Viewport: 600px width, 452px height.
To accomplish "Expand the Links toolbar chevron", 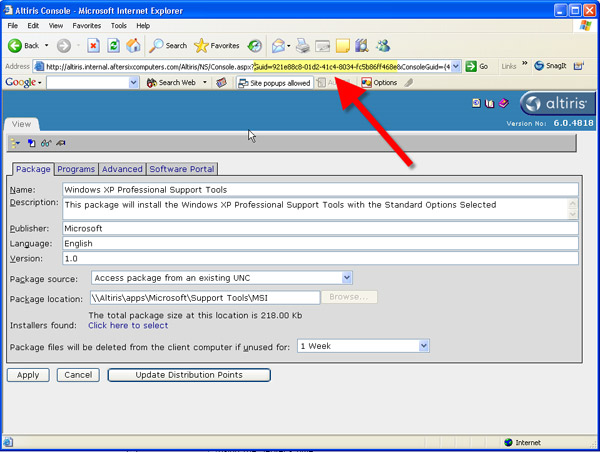I will coord(525,64).
